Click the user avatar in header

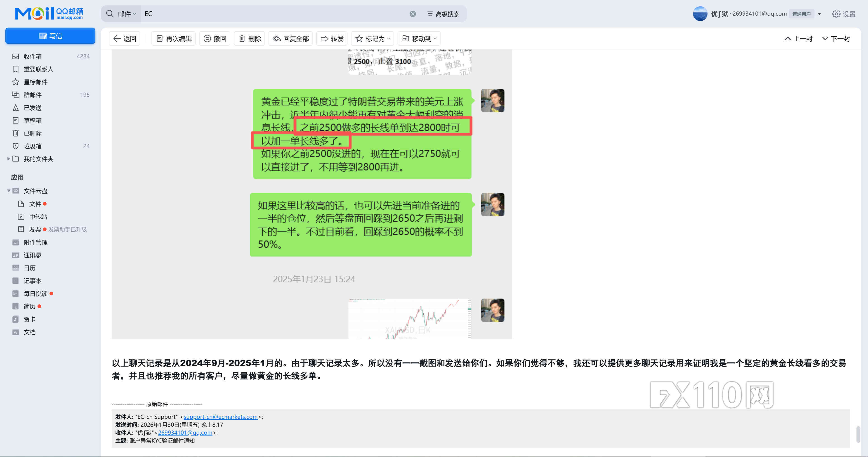pyautogui.click(x=700, y=14)
